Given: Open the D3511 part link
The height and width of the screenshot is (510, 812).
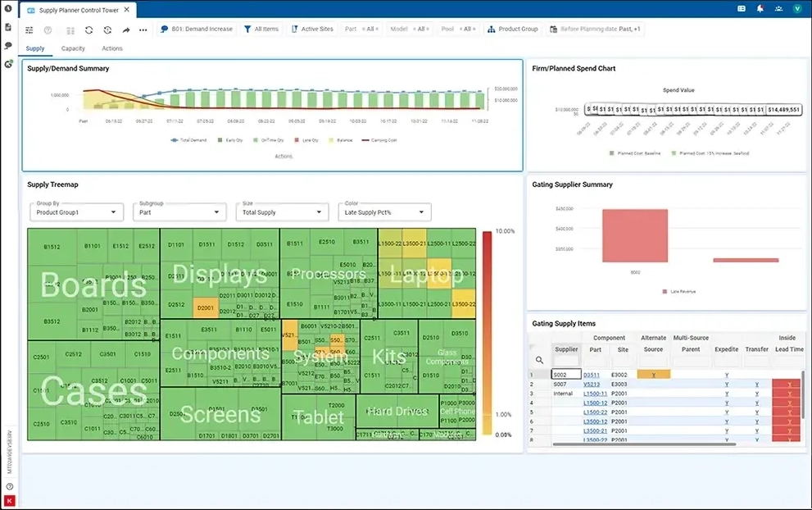Looking at the screenshot, I should click(592, 375).
